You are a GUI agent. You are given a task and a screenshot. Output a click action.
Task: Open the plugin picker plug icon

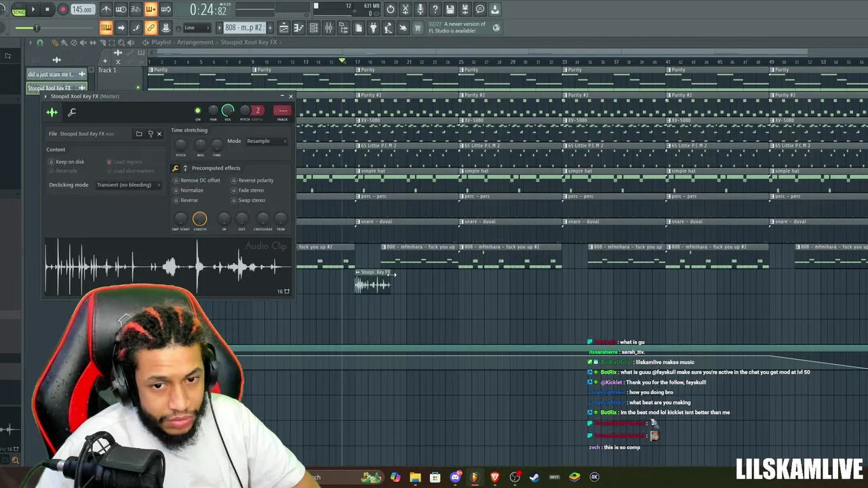pos(373,28)
